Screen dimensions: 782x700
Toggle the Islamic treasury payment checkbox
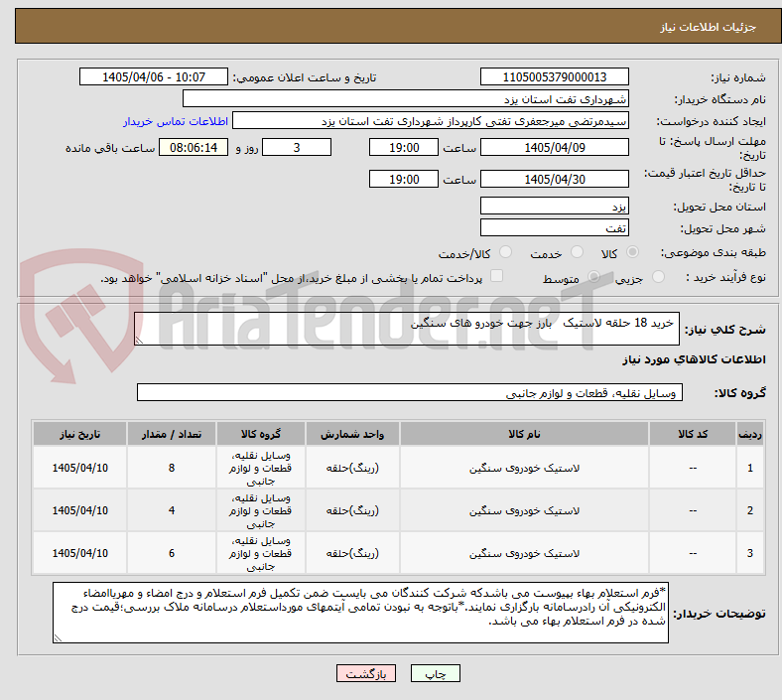(x=497, y=276)
